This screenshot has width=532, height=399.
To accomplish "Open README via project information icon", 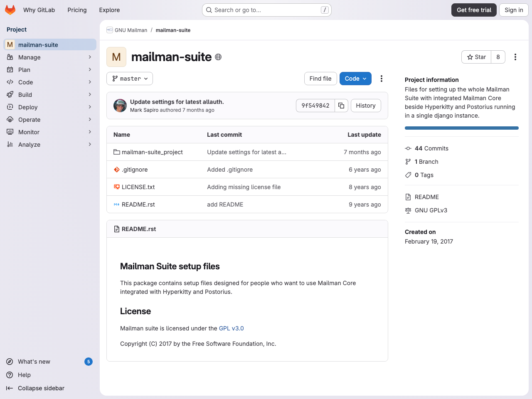I will point(408,197).
